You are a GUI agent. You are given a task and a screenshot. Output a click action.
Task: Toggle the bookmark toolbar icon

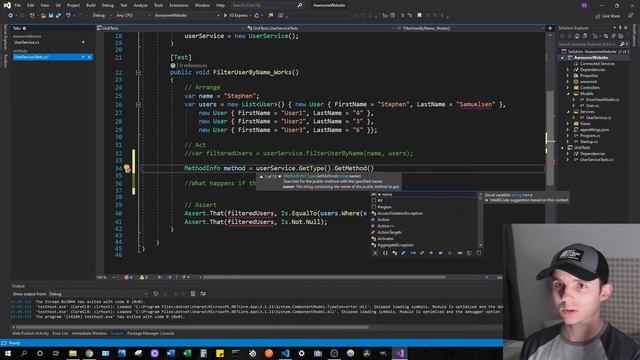point(419,16)
